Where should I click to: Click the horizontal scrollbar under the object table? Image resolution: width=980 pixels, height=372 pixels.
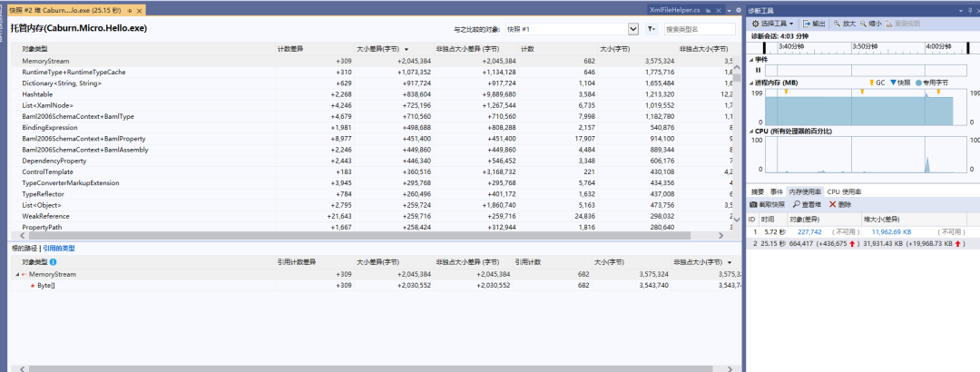click(x=363, y=236)
